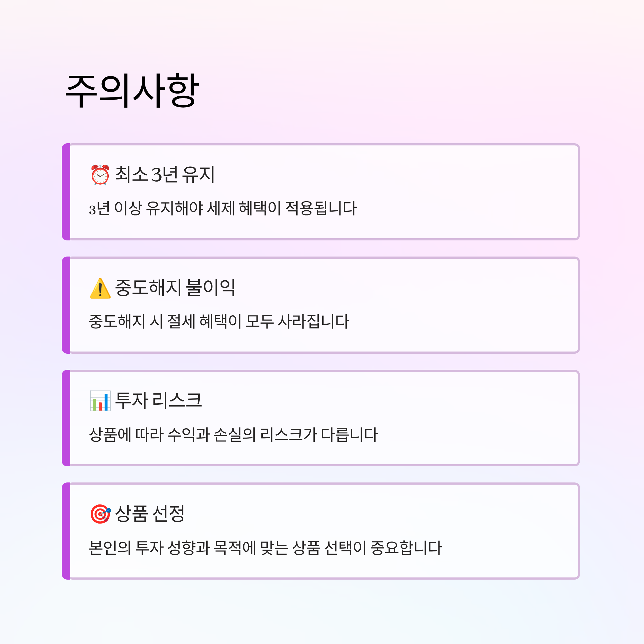644x644 pixels.
Task: Click purple accent bar of 중도해지 불이익 card
Action: coord(66,305)
